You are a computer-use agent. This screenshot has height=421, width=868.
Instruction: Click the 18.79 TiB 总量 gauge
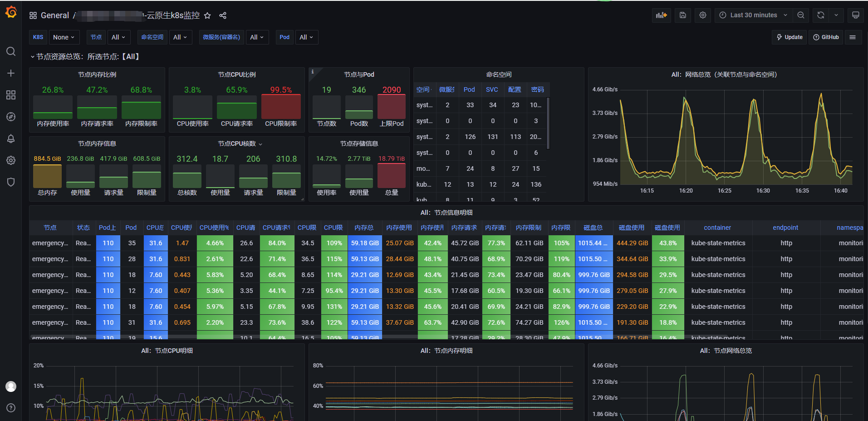392,175
